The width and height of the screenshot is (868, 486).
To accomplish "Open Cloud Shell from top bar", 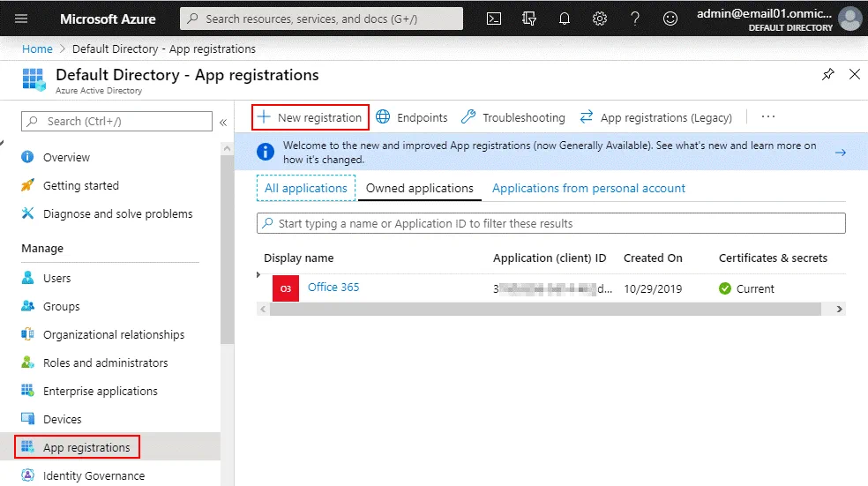I will [x=494, y=19].
